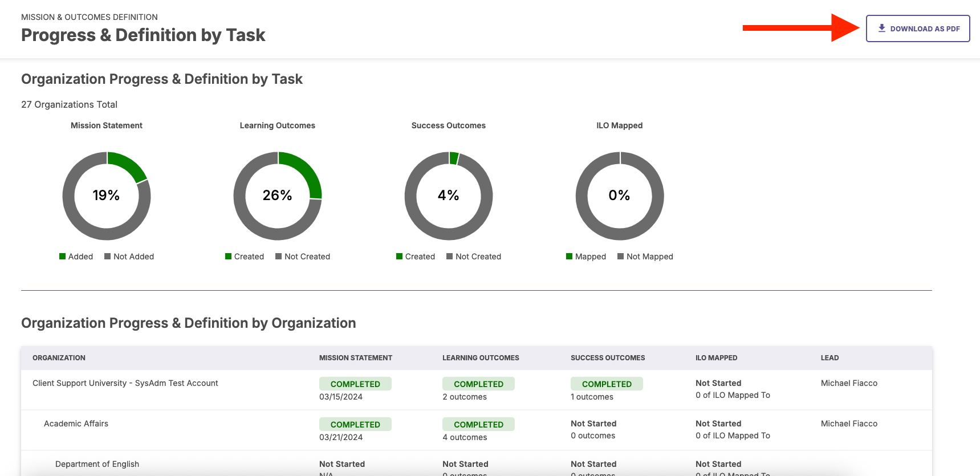Click the ILO Mapped donut chart
Screen dimensions: 980x476
[620, 196]
